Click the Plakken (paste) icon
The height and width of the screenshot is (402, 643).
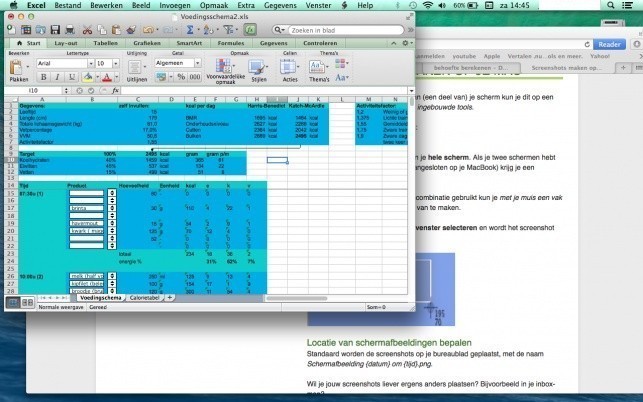(x=19, y=66)
